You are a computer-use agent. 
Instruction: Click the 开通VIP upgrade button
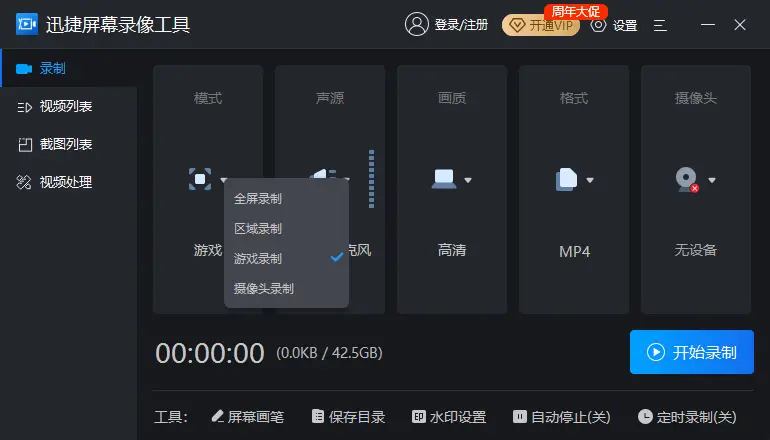(541, 26)
